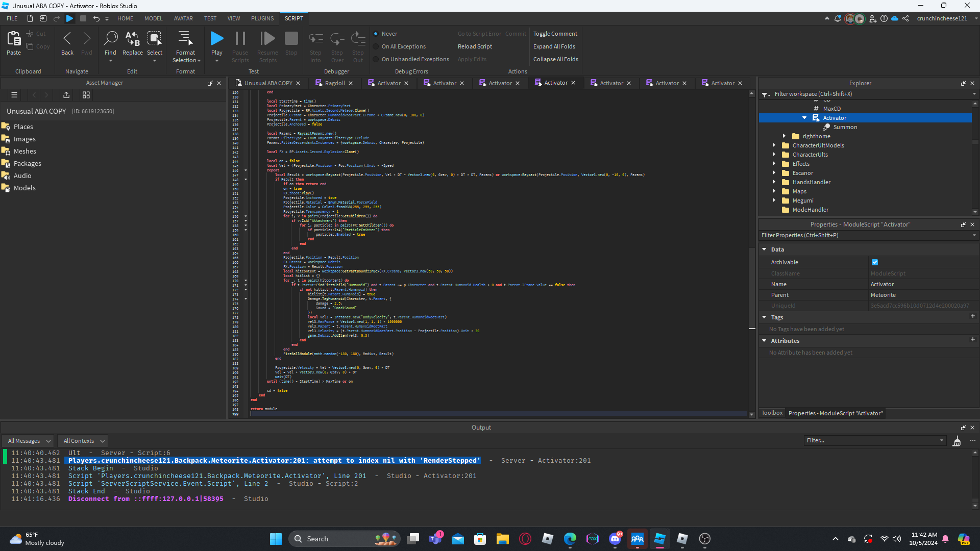
Task: Switch Asset Manager to grid view
Action: point(86,95)
